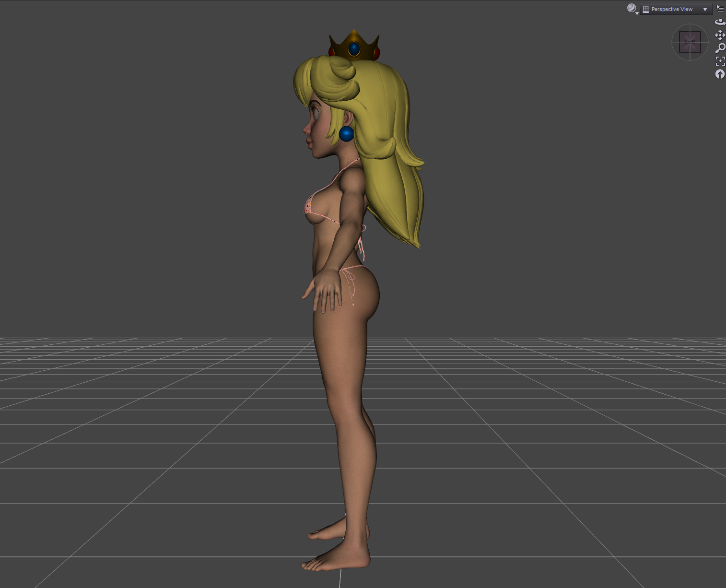Viewport: 726px width, 588px height.
Task: Select the zoom magnifier tool
Action: 720,48
